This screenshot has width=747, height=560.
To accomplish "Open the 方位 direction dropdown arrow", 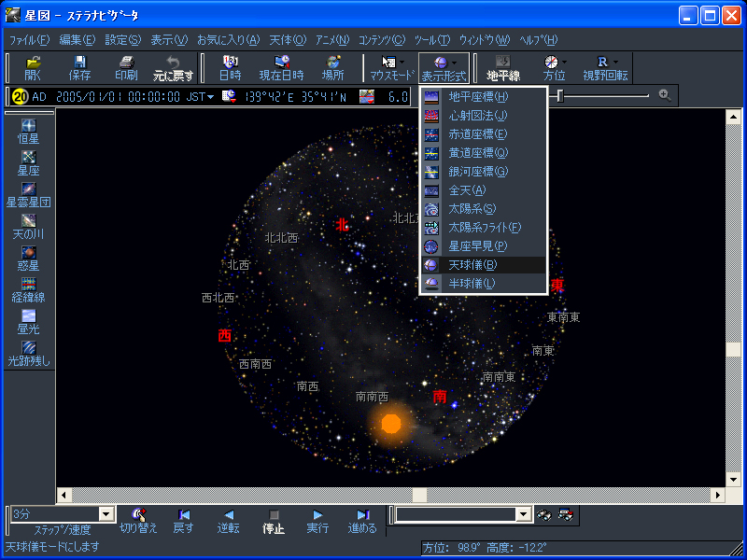I will [565, 62].
